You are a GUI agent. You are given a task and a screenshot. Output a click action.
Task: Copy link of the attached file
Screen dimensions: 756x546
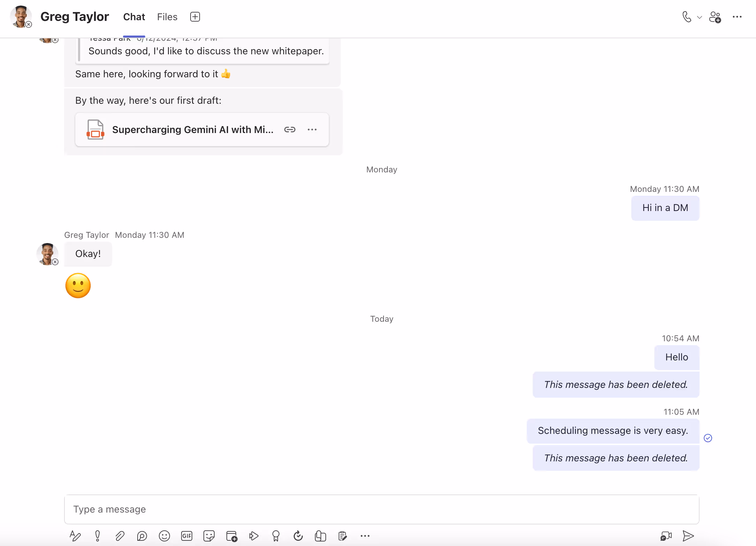(x=290, y=130)
